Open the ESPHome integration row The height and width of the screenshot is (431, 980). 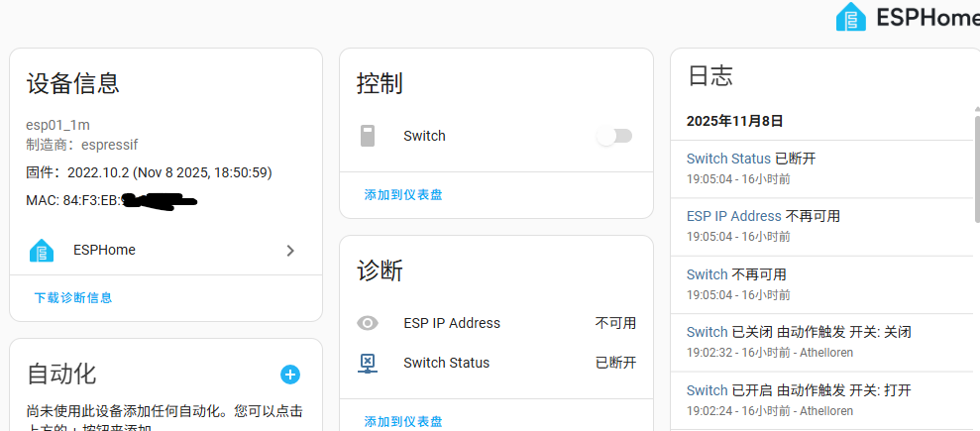click(165, 251)
